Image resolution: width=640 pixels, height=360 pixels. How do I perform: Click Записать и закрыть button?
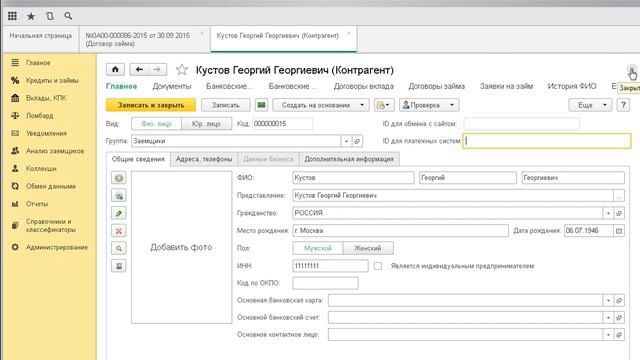tap(151, 105)
